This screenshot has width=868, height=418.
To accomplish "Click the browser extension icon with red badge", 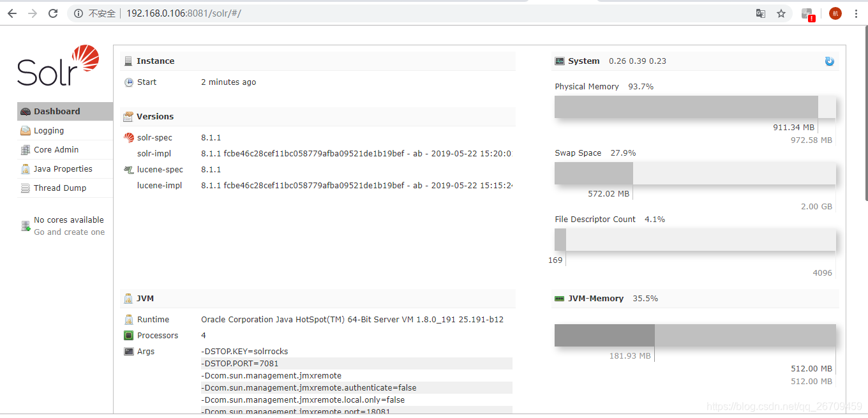I will [808, 14].
